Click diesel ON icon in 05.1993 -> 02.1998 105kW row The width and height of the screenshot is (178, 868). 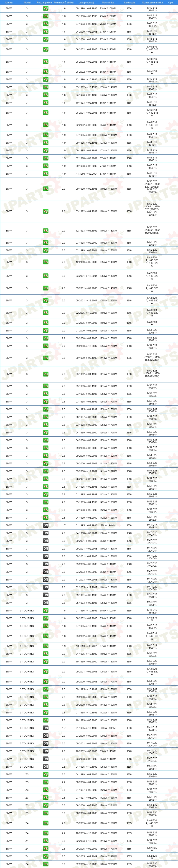46,603
